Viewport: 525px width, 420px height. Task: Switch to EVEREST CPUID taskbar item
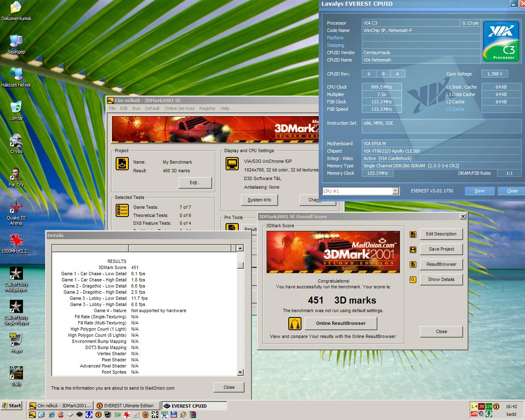pos(194,406)
